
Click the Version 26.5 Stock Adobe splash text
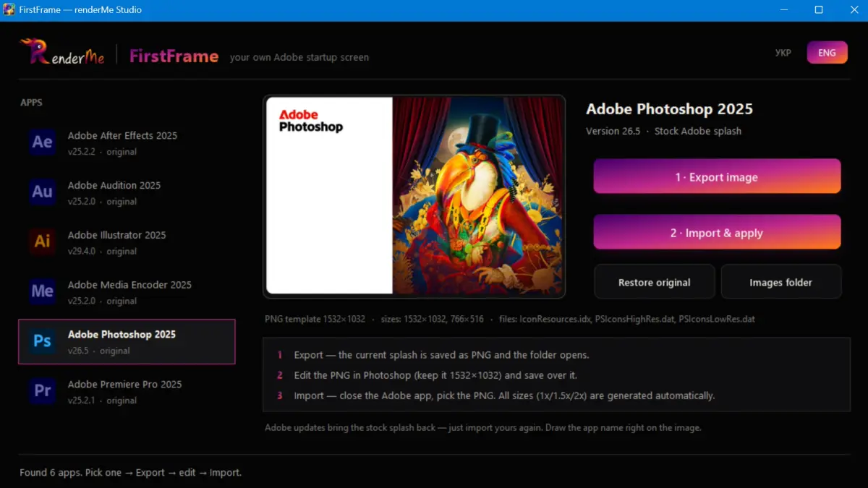(x=663, y=131)
